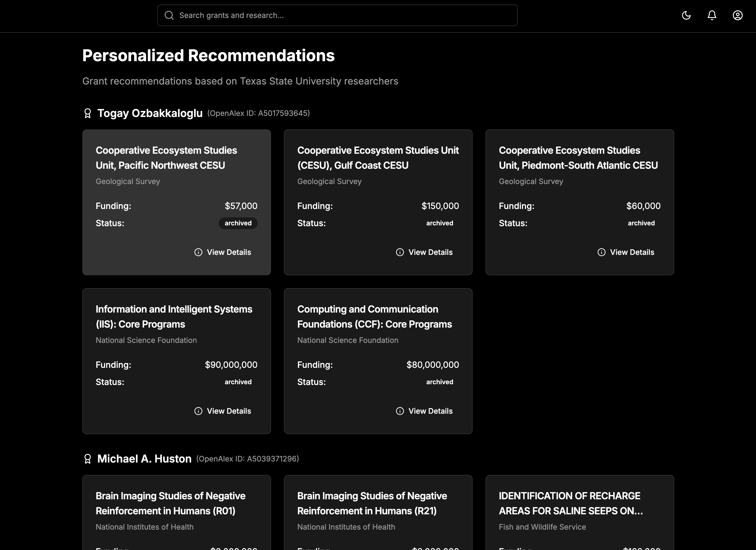Open Computing and Communication Foundations card title
Viewport: 756px width, 550px height.
pyautogui.click(x=374, y=317)
